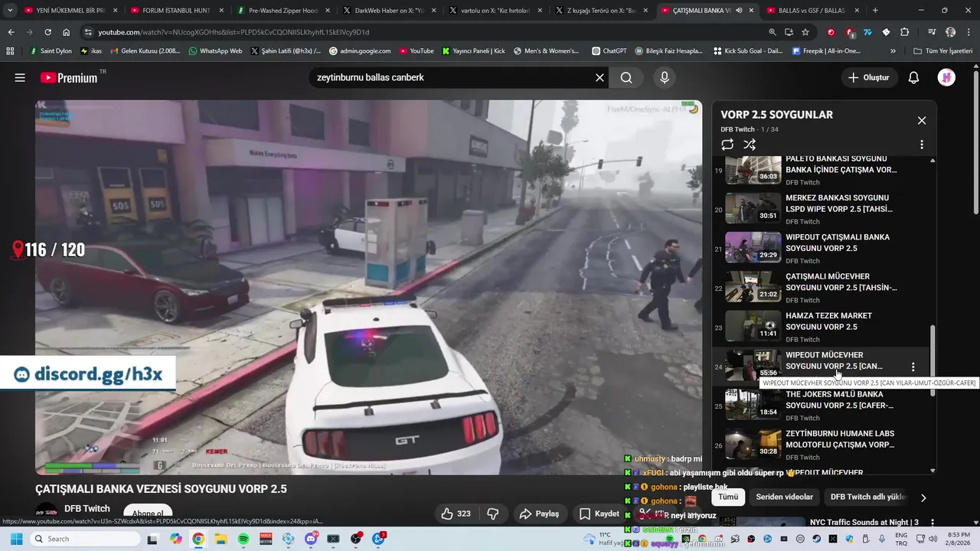Switch to FORUM İSTANBUL HUNT tab
The image size is (980, 551).
(175, 11)
